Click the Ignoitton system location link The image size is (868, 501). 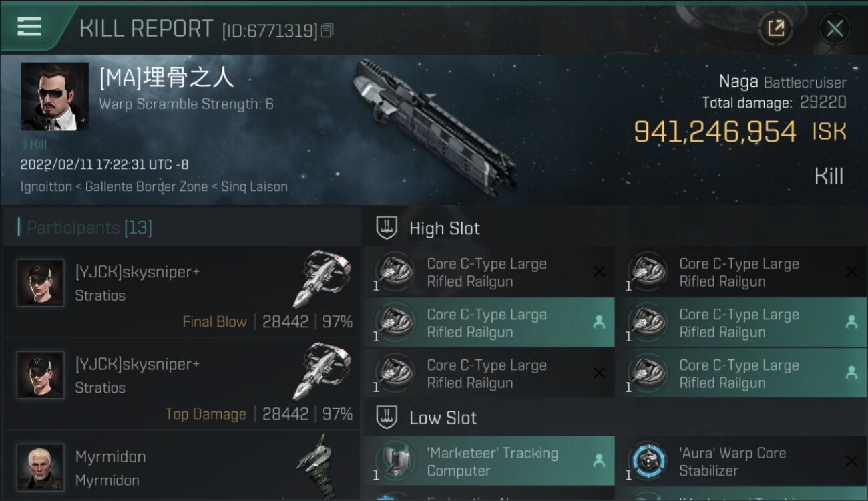pyautogui.click(x=46, y=187)
